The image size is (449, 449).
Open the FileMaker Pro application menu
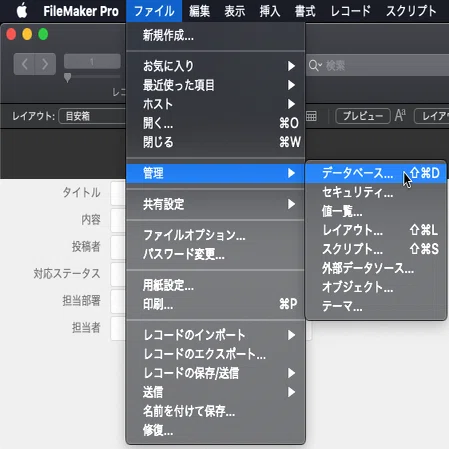click(81, 11)
